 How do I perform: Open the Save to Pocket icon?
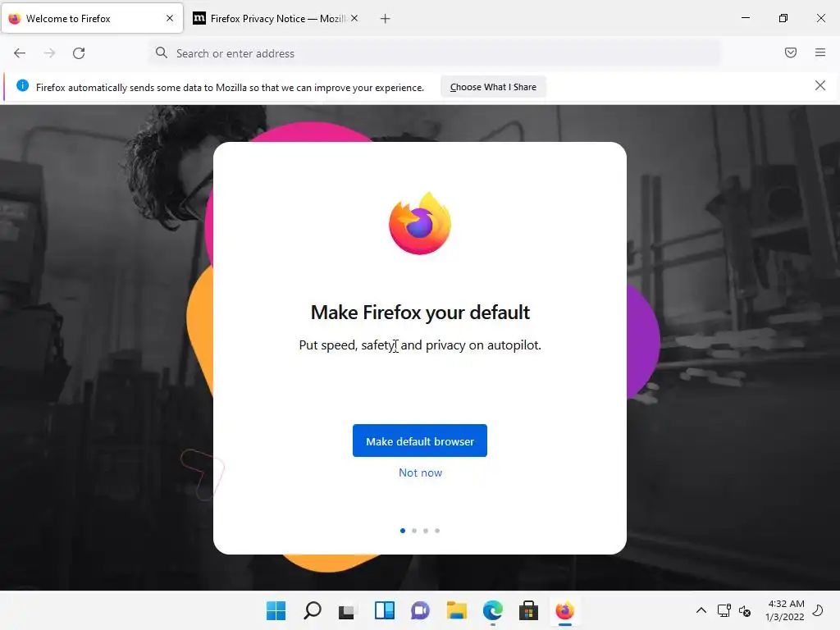click(x=790, y=52)
